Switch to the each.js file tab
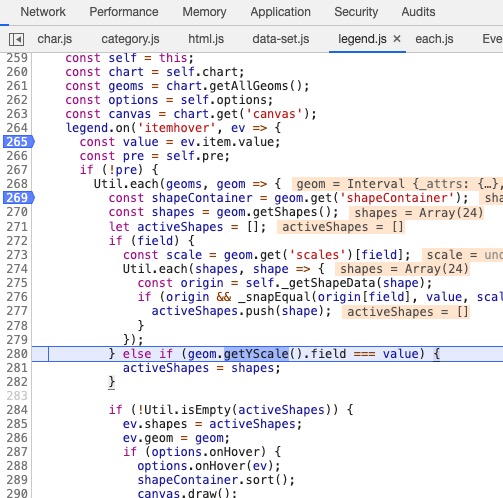 [434, 39]
